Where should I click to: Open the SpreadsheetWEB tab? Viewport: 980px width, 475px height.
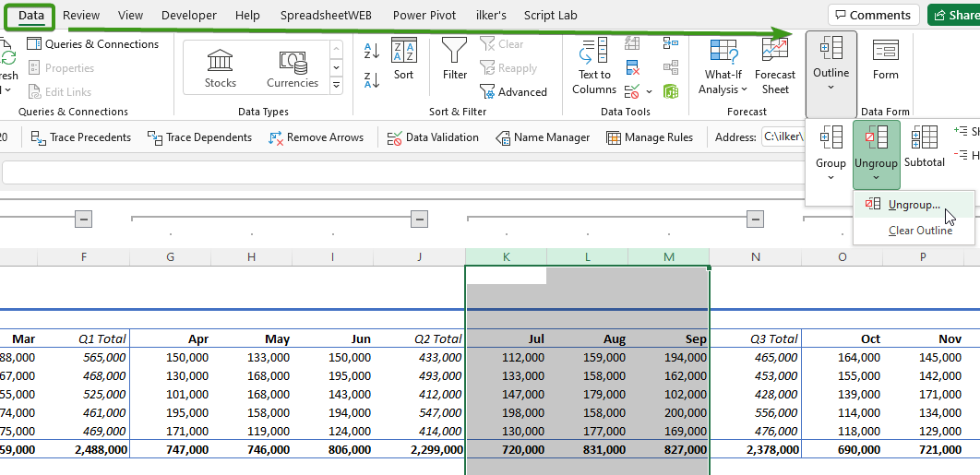(x=326, y=15)
